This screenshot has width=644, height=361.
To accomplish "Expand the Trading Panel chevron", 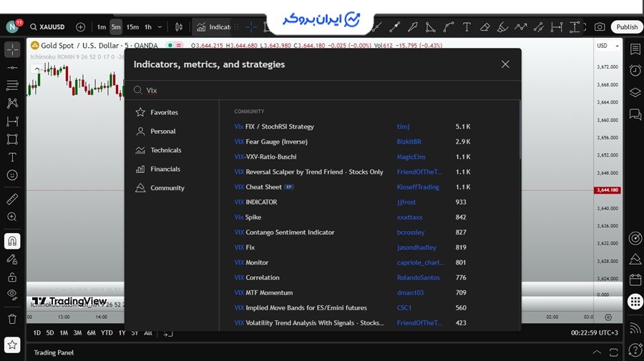I will pyautogui.click(x=597, y=352).
